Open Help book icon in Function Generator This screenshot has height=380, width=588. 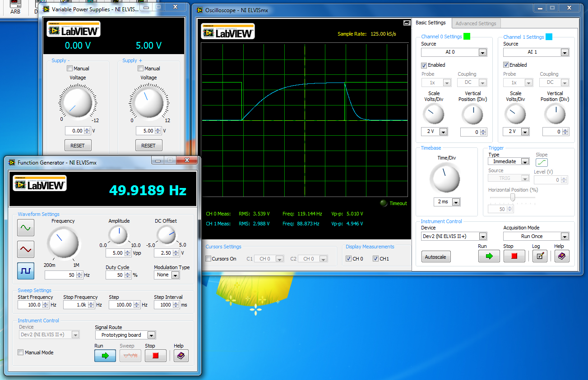click(x=181, y=356)
